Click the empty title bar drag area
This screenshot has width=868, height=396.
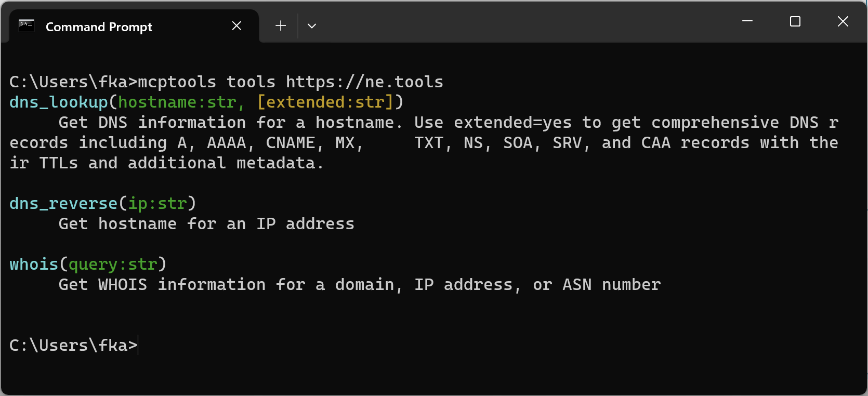tap(520, 23)
